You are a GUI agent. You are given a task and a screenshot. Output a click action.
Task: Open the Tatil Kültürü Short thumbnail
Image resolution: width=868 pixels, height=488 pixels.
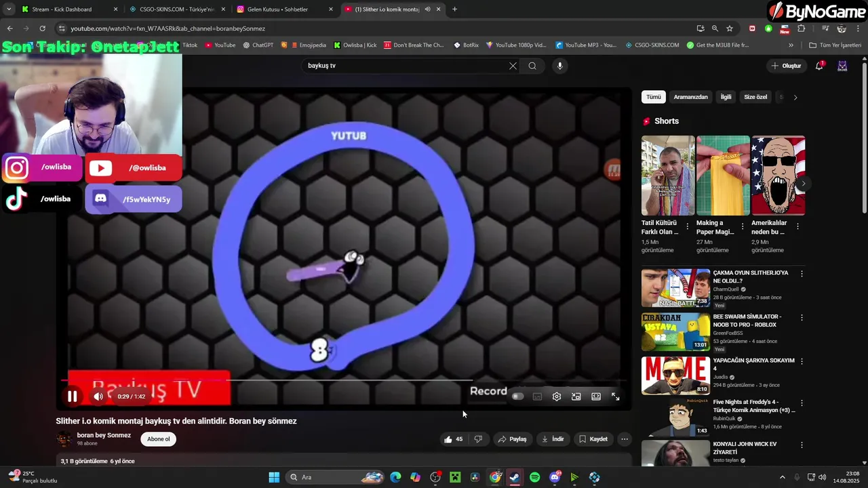pos(668,176)
